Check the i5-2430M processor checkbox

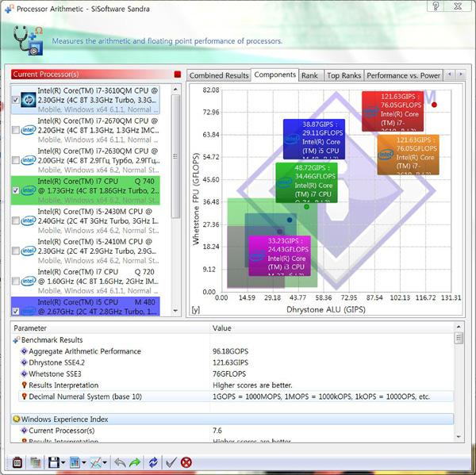tap(16, 220)
